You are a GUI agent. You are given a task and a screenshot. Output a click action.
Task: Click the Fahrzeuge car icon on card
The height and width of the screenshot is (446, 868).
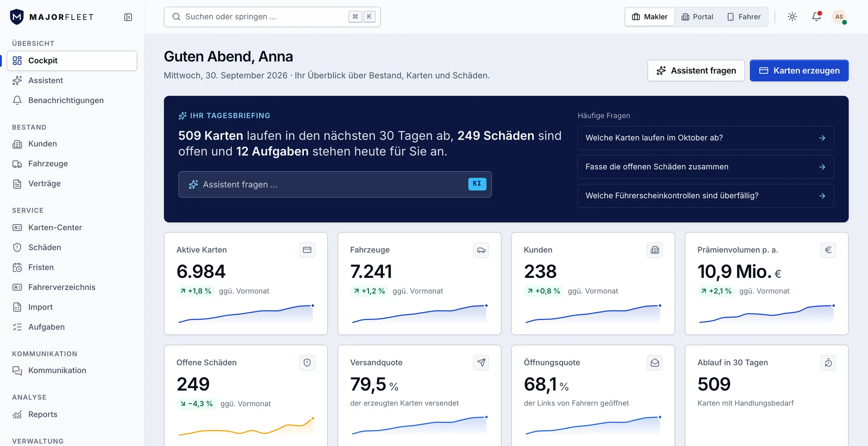pyautogui.click(x=481, y=250)
